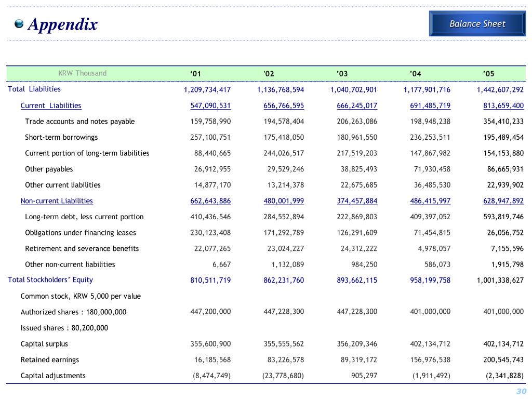Click the Balance Sheet button
The height and width of the screenshot is (399, 532).
[477, 23]
